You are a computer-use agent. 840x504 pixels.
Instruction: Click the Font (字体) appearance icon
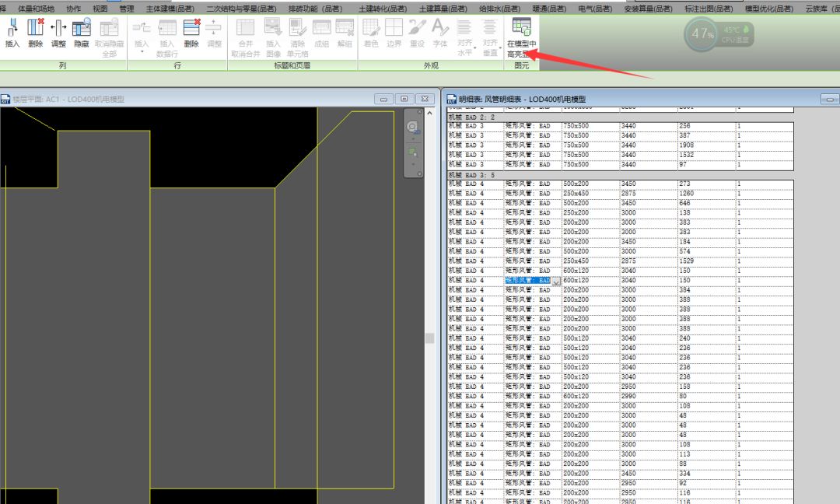tap(439, 32)
